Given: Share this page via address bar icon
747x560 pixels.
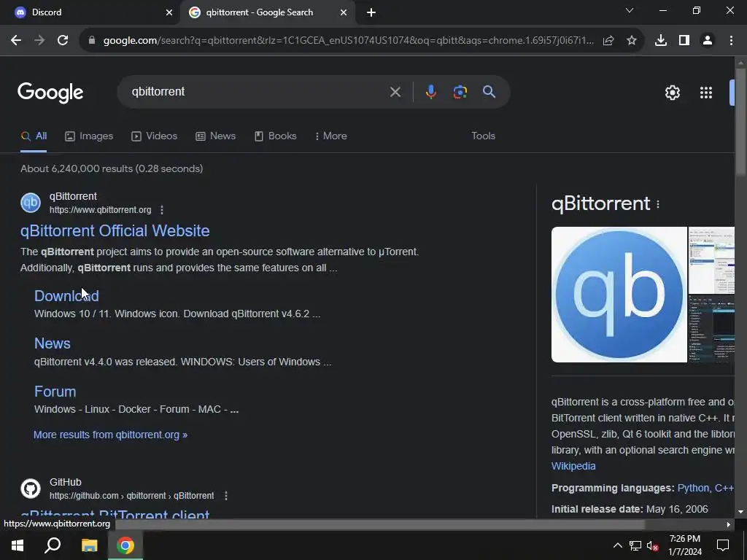Looking at the screenshot, I should click(x=608, y=41).
